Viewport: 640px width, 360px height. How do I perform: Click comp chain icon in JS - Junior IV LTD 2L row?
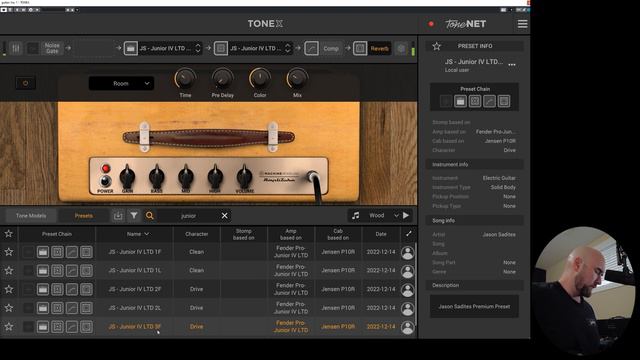point(72,308)
